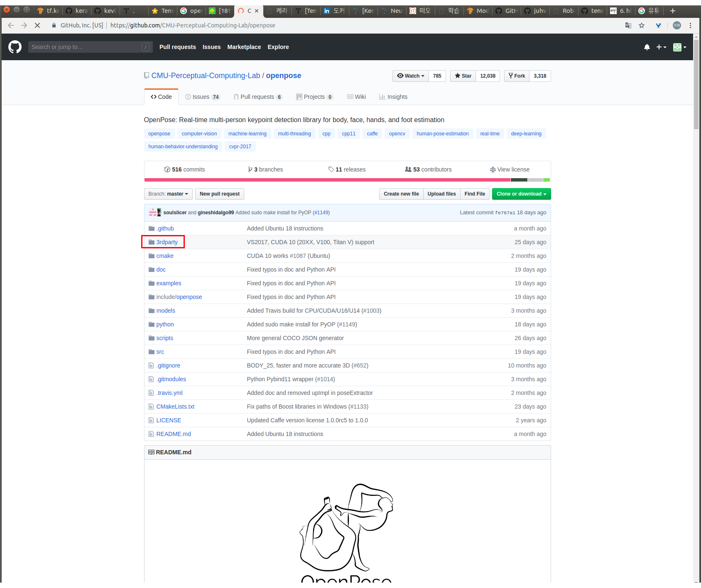701x588 pixels.
Task: Open the Marketplace menu item
Action: coord(244,47)
